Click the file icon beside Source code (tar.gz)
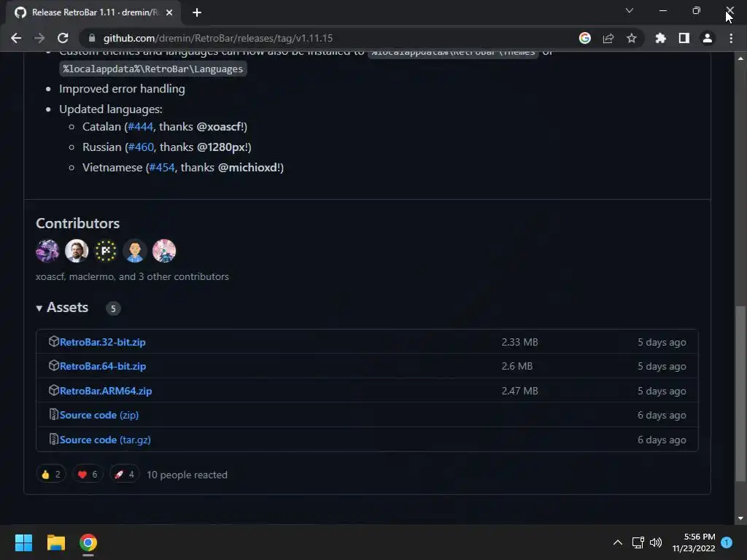 (54, 439)
